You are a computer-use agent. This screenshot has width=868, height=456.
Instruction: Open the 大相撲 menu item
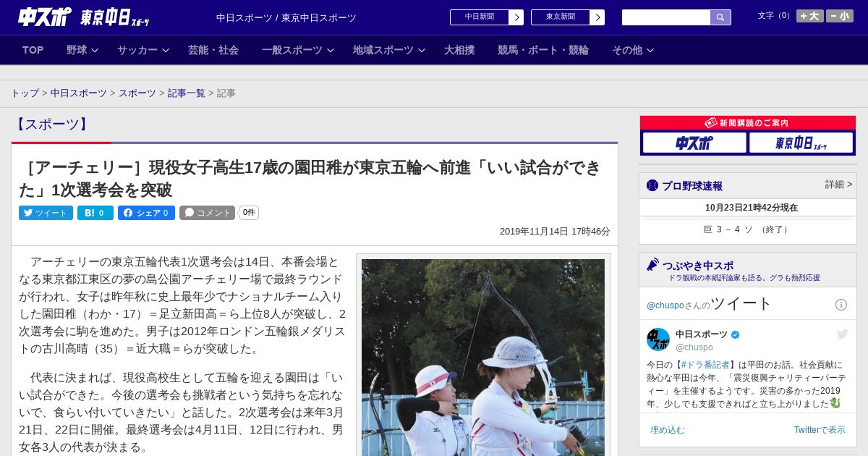pos(459,50)
